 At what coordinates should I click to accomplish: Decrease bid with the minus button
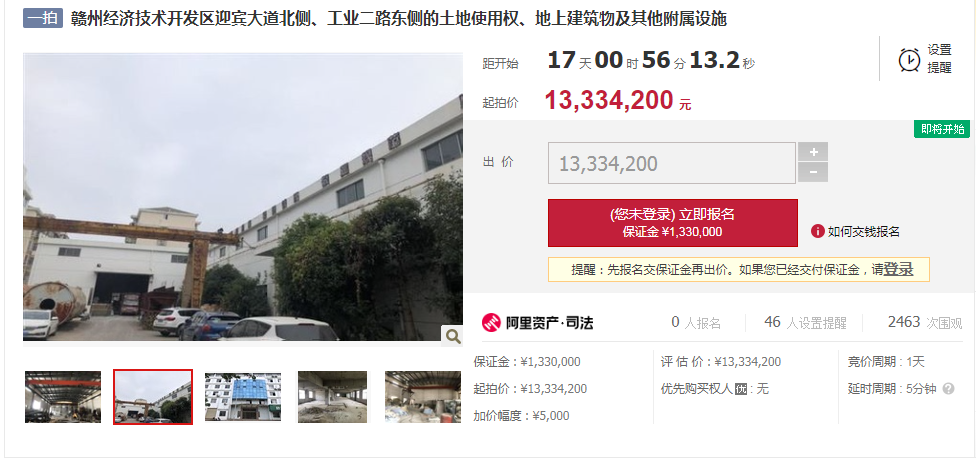(813, 172)
